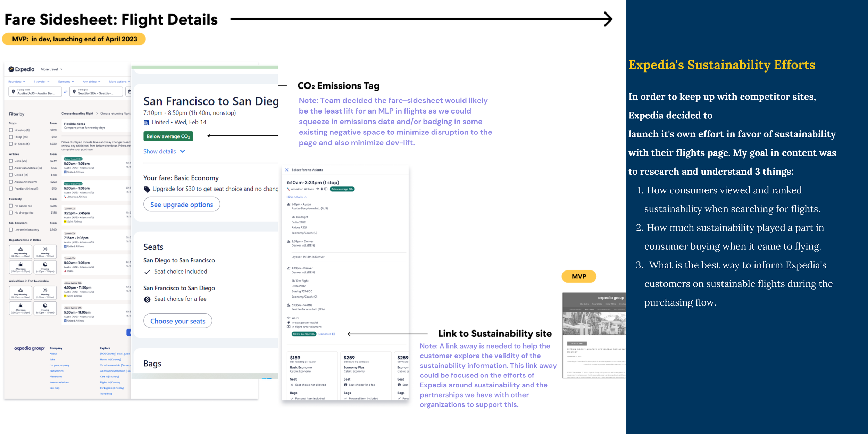Open the Any airline dropdown
The height and width of the screenshot is (434, 868).
coord(91,82)
